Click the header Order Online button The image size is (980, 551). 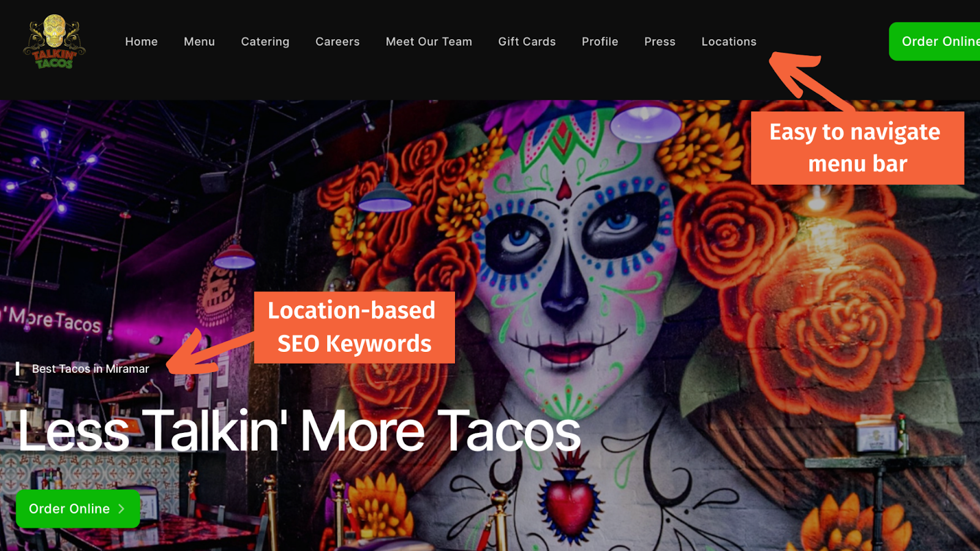point(935,42)
